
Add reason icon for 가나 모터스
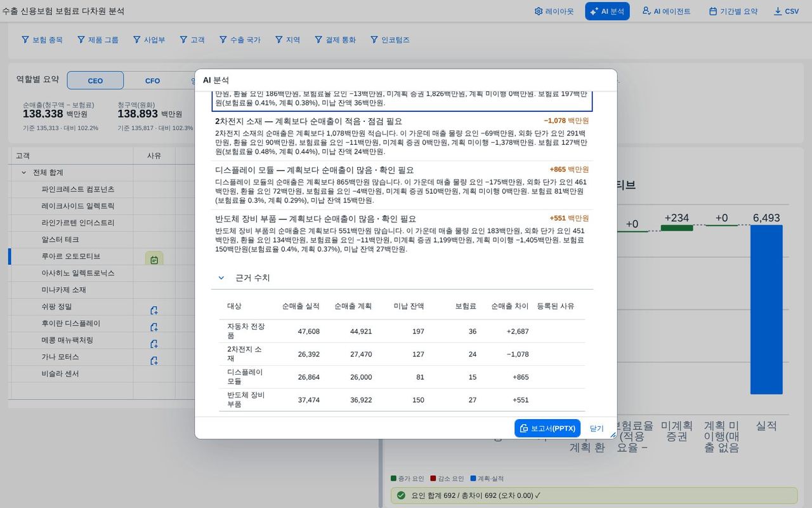point(154,361)
